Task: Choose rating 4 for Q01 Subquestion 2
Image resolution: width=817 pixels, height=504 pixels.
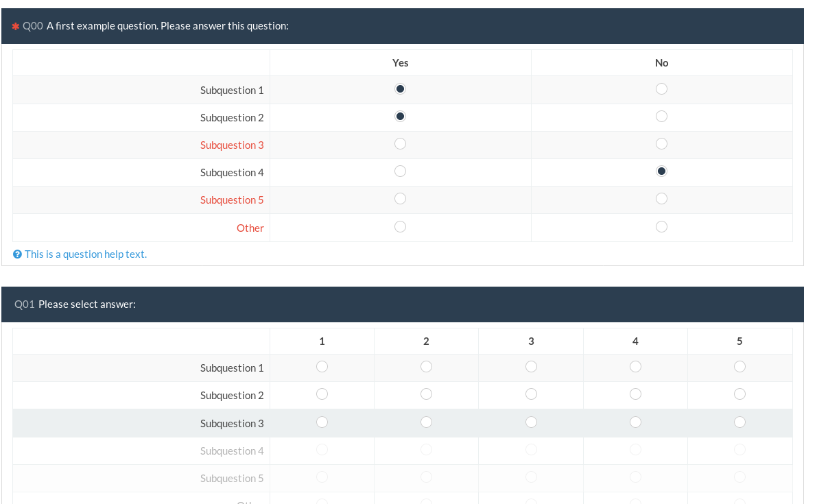Action: coord(635,394)
